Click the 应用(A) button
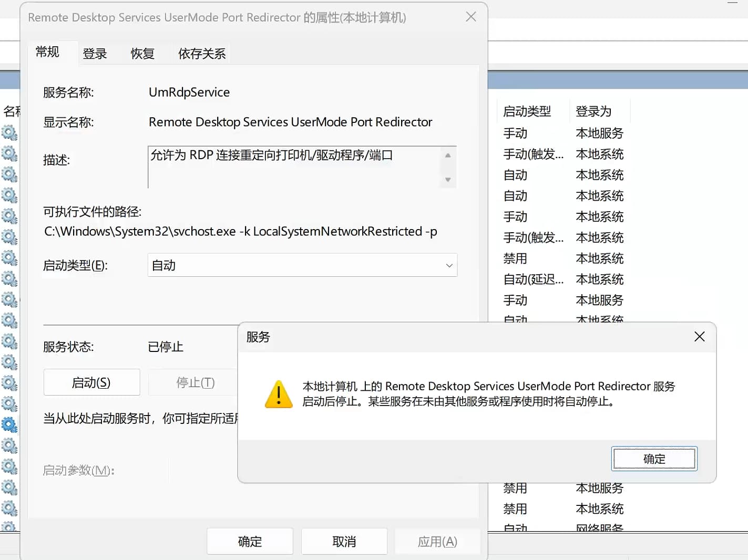This screenshot has height=560, width=748. 437,542
